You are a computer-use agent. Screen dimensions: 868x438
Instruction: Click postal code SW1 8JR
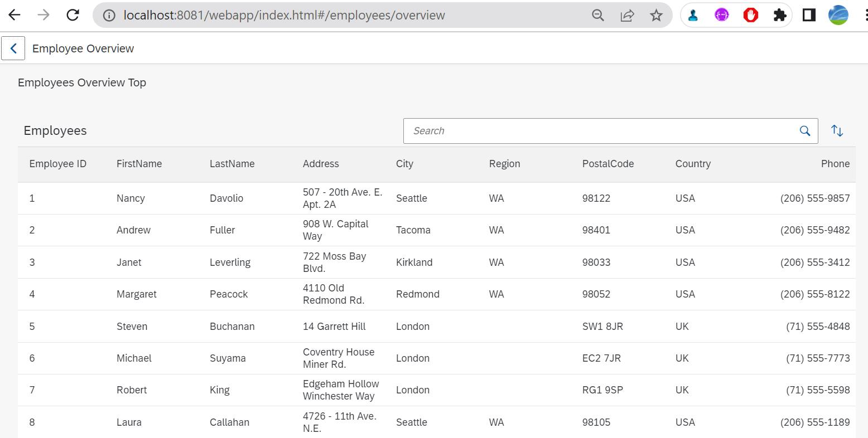[x=602, y=327]
